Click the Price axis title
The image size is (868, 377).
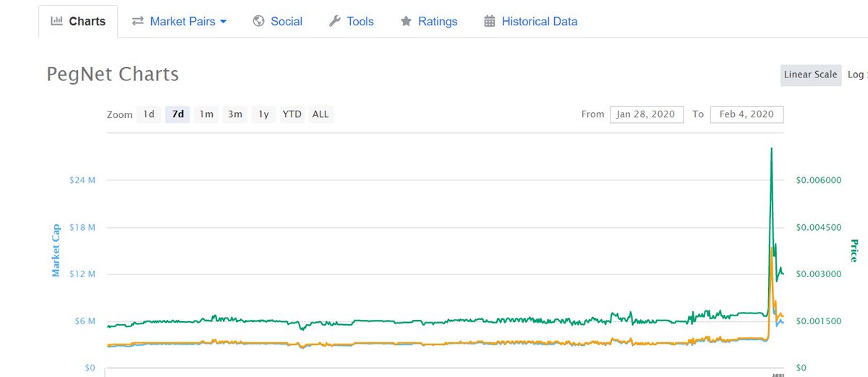click(854, 250)
